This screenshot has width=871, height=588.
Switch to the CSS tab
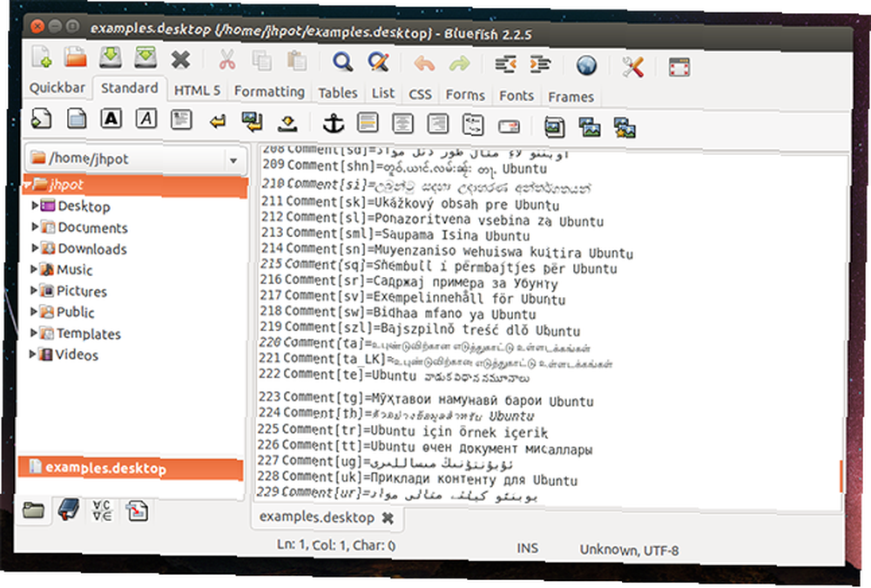(420, 94)
